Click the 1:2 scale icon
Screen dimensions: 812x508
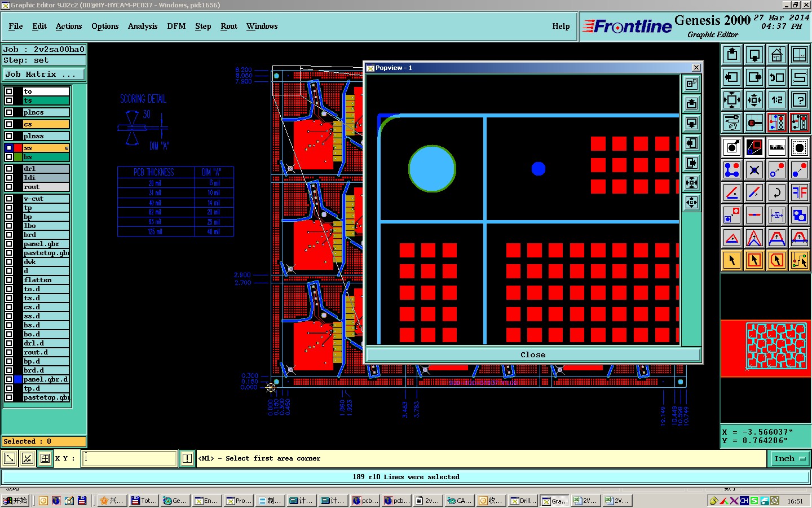[777, 100]
